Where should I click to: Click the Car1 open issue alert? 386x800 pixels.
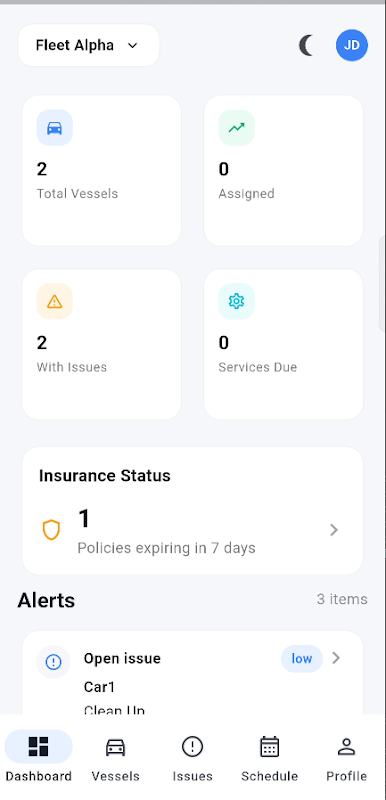[192, 673]
